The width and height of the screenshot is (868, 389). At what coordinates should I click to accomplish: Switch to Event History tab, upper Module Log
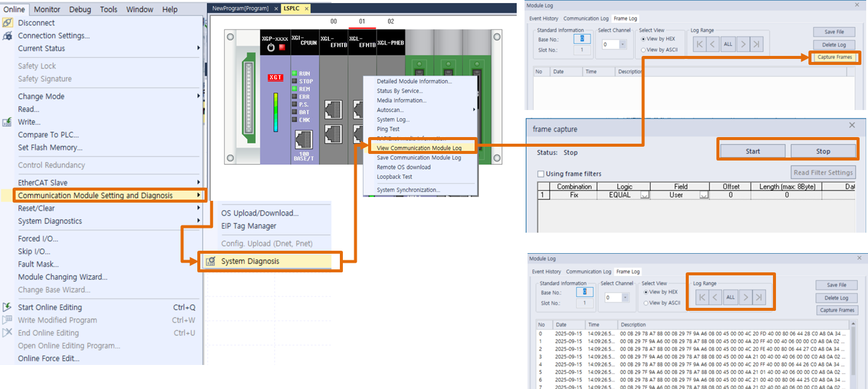coord(544,19)
